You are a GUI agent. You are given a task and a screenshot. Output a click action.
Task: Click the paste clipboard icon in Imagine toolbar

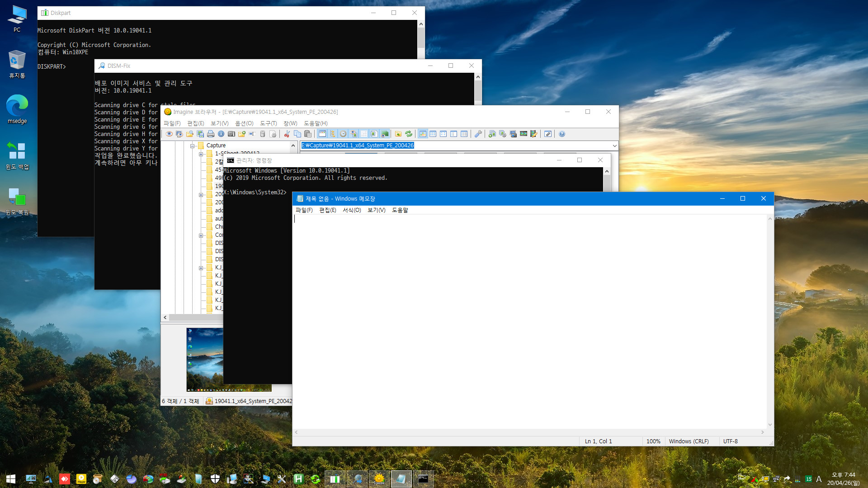[x=308, y=134]
